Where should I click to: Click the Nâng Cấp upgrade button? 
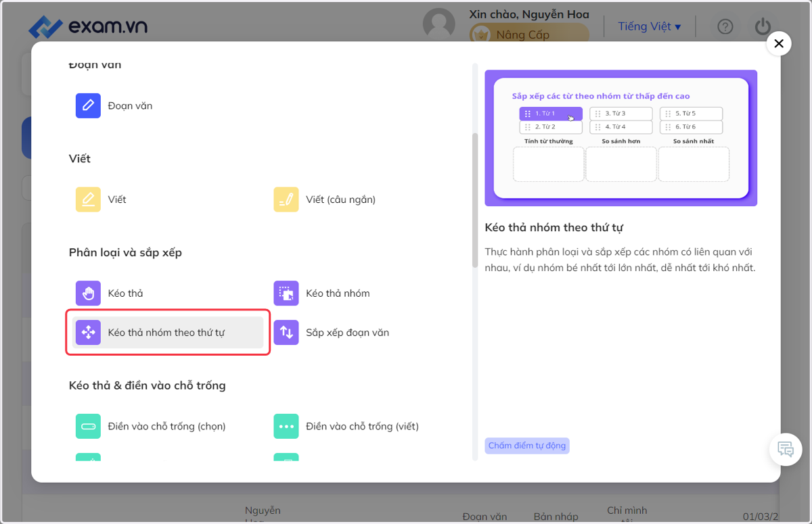(x=529, y=34)
